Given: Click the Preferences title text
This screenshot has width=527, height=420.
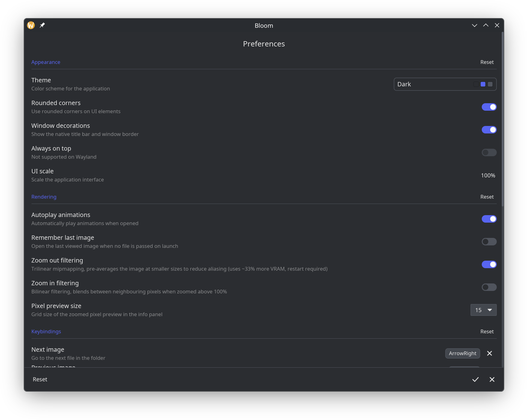Looking at the screenshot, I should tap(264, 44).
